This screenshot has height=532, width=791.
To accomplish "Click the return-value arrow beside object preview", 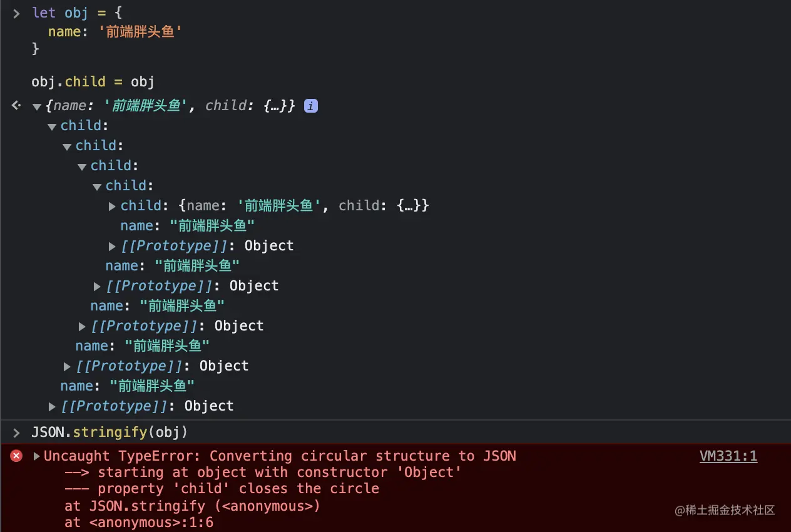I will pos(17,106).
